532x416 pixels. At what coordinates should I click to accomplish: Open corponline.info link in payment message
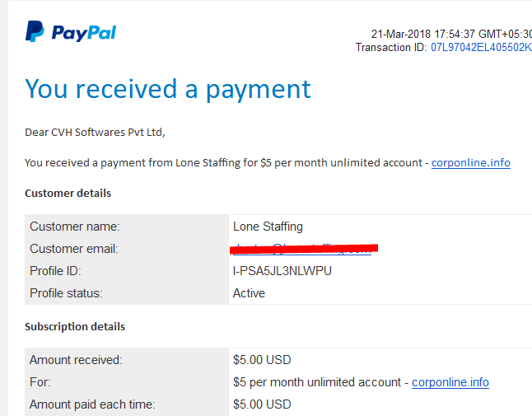pos(470,162)
